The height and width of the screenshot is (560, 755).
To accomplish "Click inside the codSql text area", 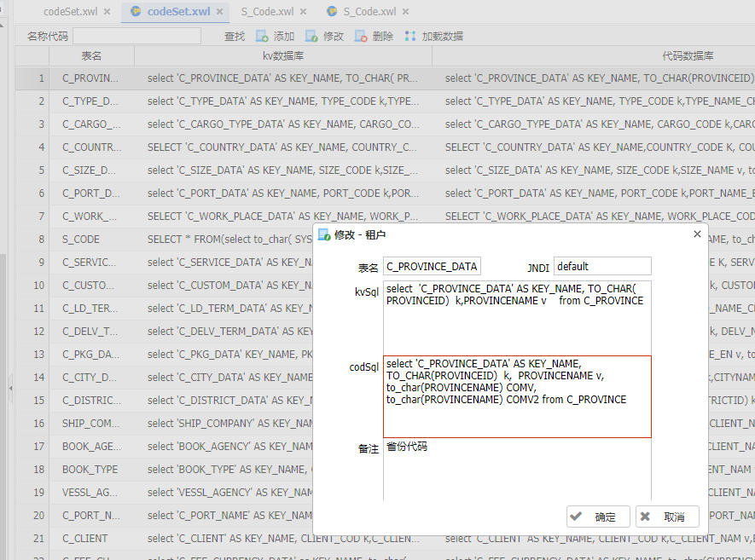I will pos(517,397).
